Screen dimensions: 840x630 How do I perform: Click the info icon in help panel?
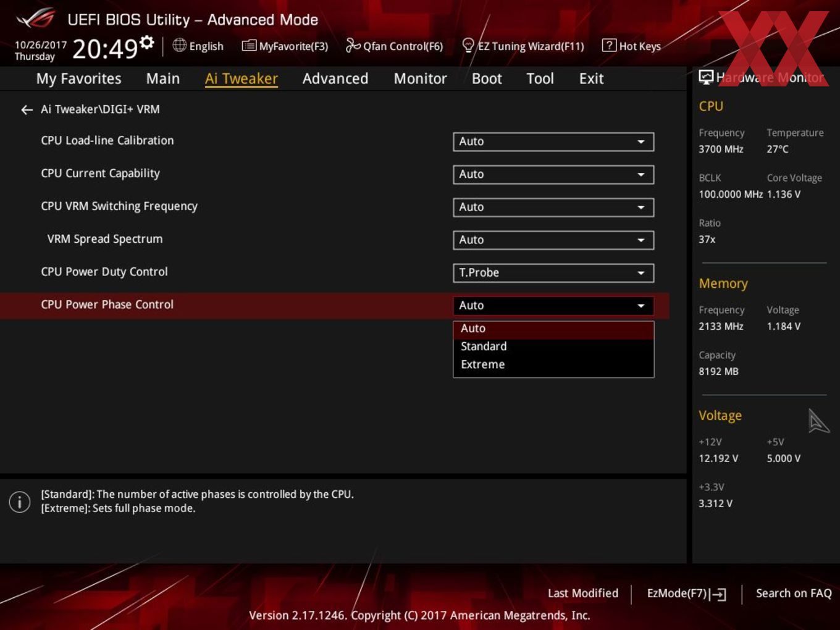pyautogui.click(x=20, y=502)
